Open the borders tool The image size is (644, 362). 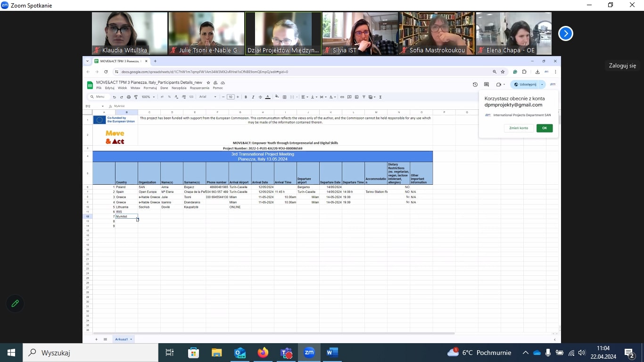pyautogui.click(x=284, y=97)
